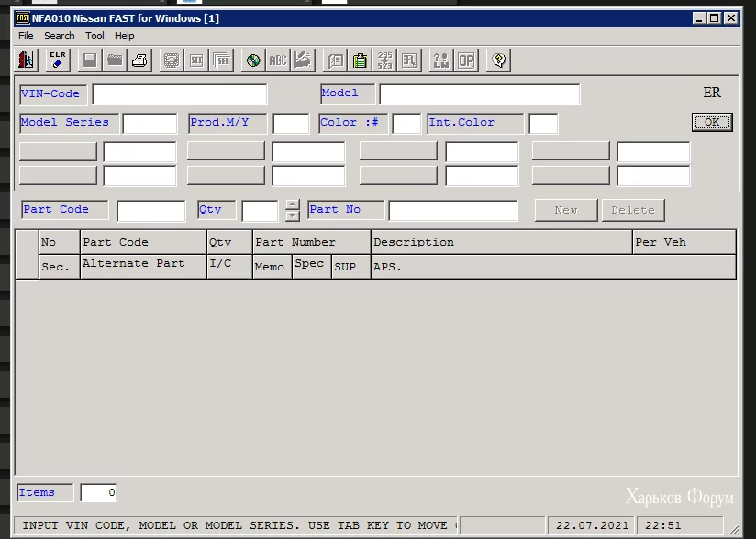
Task: Click the OP toolbar icon
Action: tap(466, 60)
